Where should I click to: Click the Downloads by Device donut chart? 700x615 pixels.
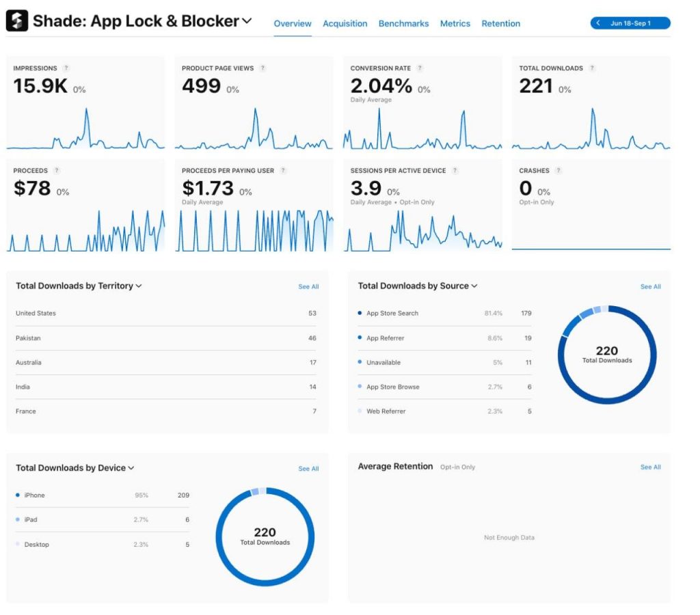[x=265, y=537]
